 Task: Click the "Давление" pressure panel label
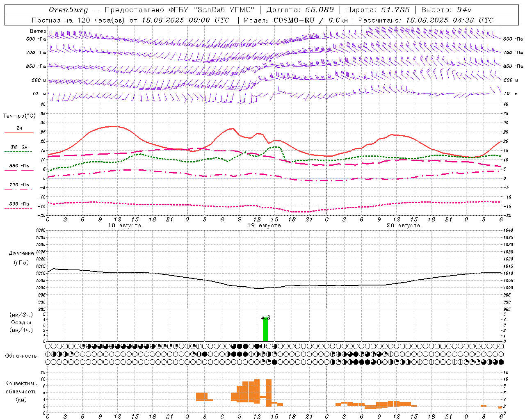tap(21, 253)
